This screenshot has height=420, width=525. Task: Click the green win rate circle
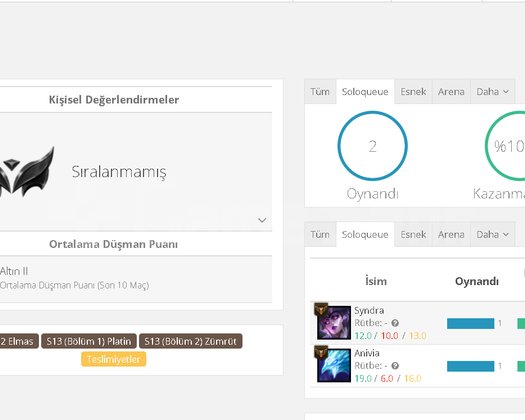pyautogui.click(x=505, y=146)
